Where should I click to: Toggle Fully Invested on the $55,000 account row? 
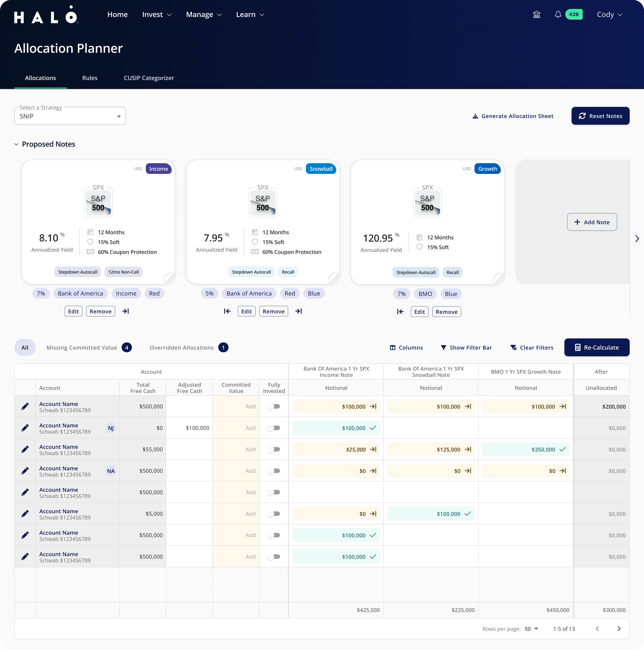274,450
